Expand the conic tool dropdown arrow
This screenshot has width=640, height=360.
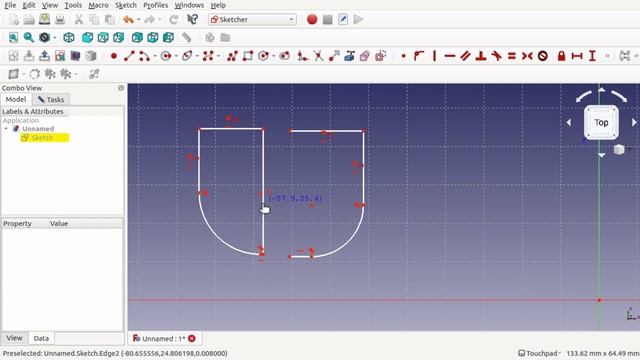(198, 56)
